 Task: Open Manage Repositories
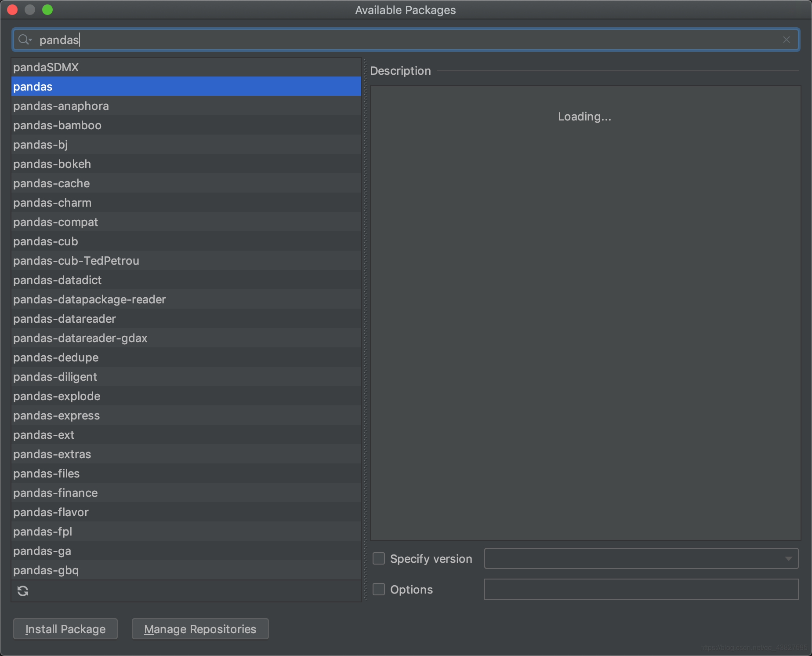tap(200, 629)
